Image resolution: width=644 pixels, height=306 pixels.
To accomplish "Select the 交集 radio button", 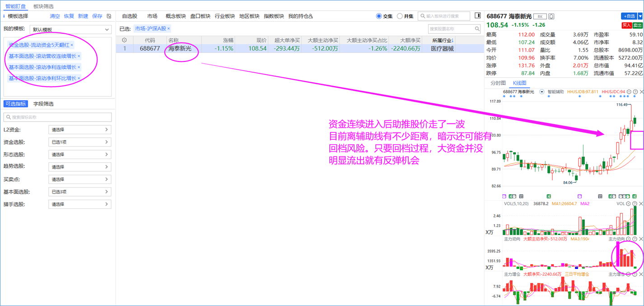I will coord(379,16).
